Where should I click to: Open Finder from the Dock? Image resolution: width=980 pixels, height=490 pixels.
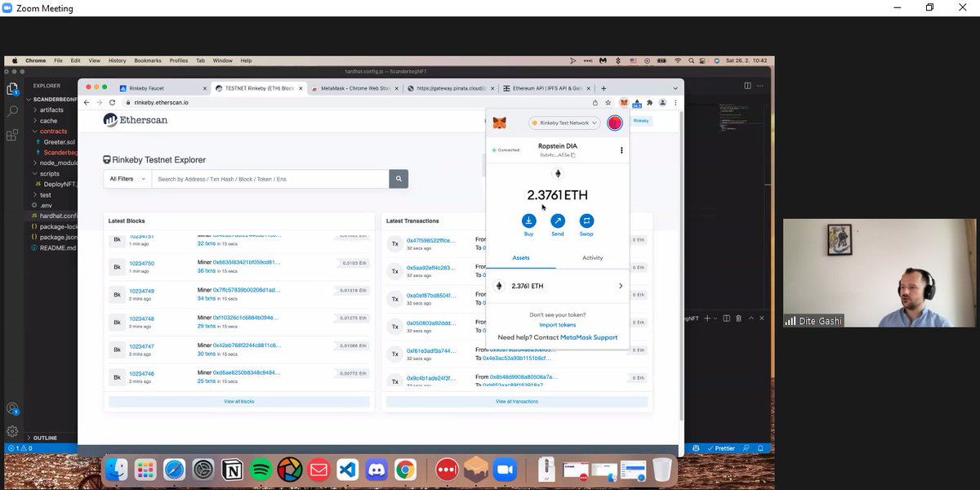coord(117,470)
